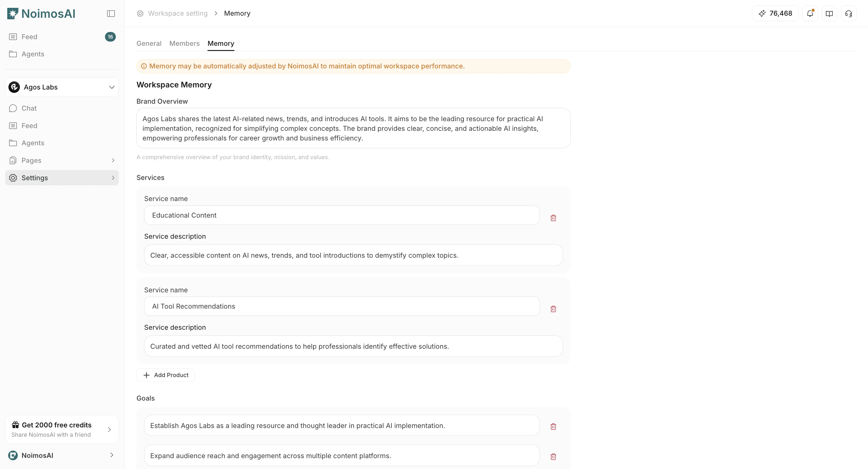The width and height of the screenshot is (868, 469).
Task: Click the Agos Labs workspace avatar
Action: click(x=14, y=87)
